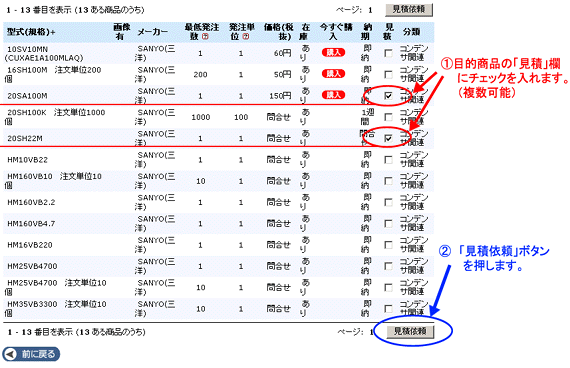This screenshot has height=368, width=570.
Task: Click the メーカー column header
Action: tap(153, 32)
